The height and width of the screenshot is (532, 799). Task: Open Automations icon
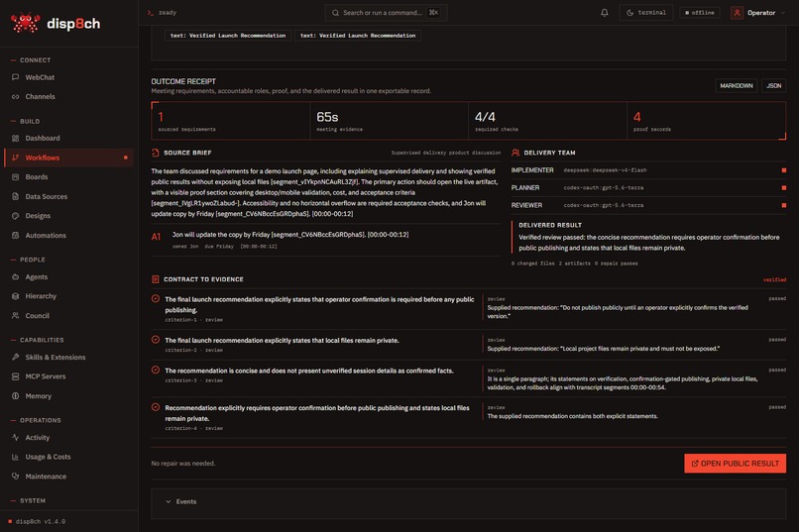(15, 235)
